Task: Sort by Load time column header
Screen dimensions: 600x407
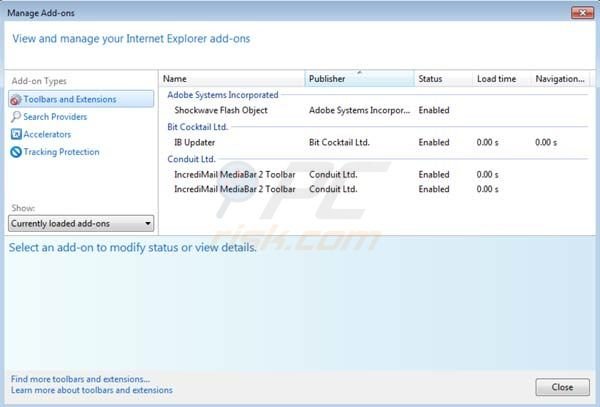Action: coord(502,79)
